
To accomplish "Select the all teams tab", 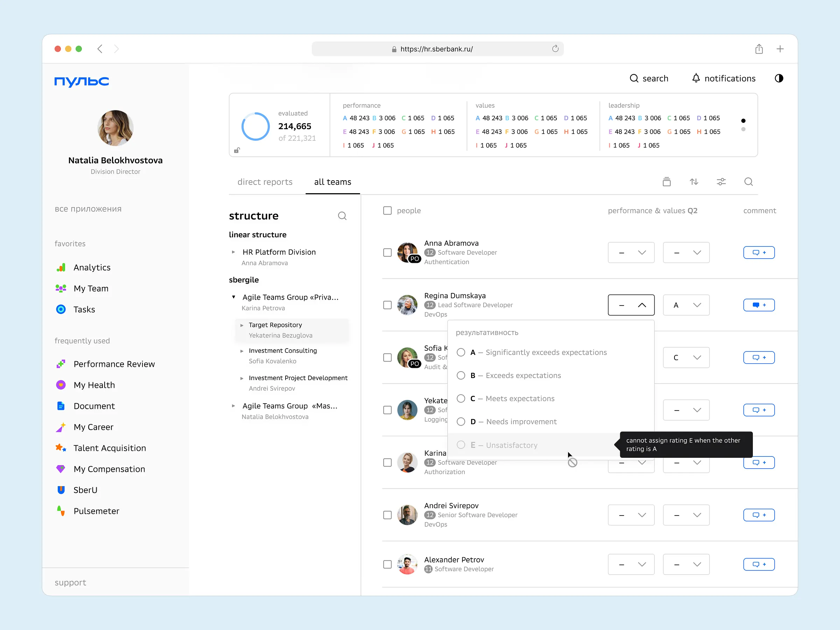I will pos(332,182).
